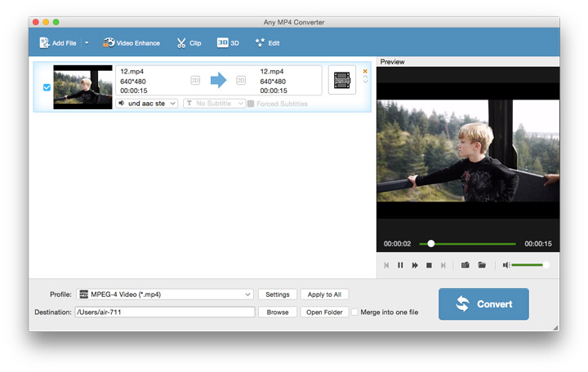Stop the preview playback
Image resolution: width=588 pixels, height=372 pixels.
429,265
